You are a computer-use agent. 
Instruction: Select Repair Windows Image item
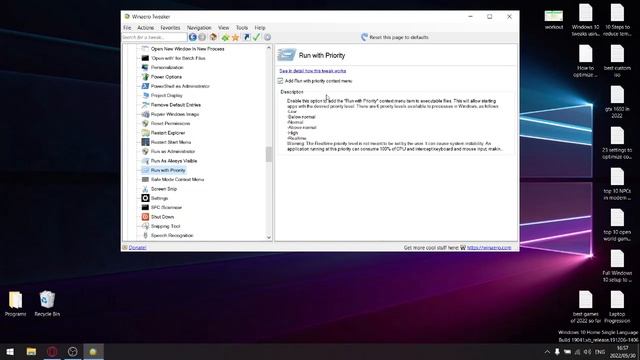[x=175, y=114]
